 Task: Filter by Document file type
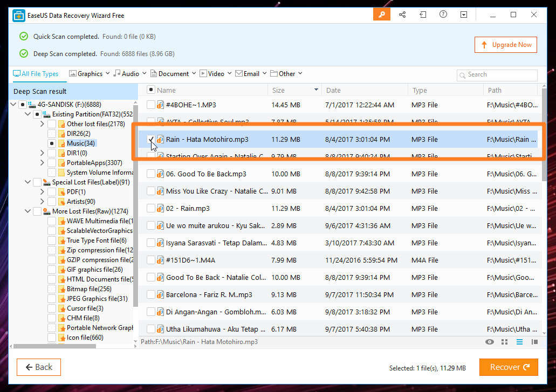[170, 74]
